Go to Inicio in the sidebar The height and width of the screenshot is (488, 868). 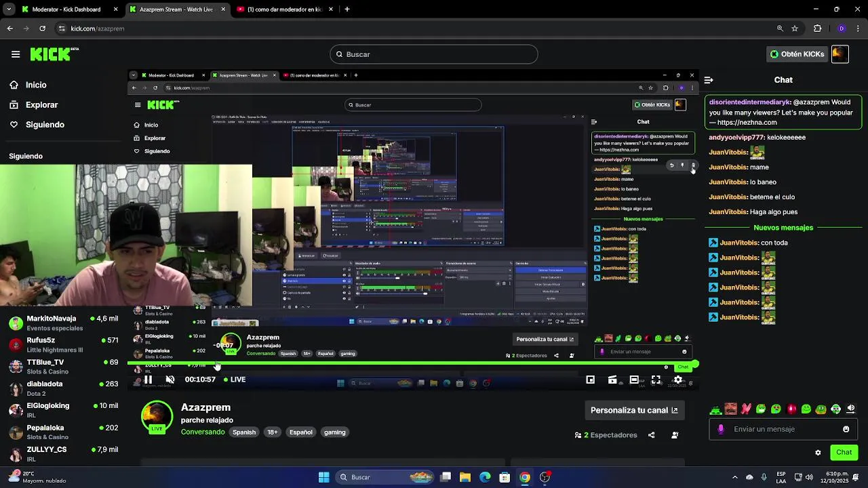click(28, 85)
